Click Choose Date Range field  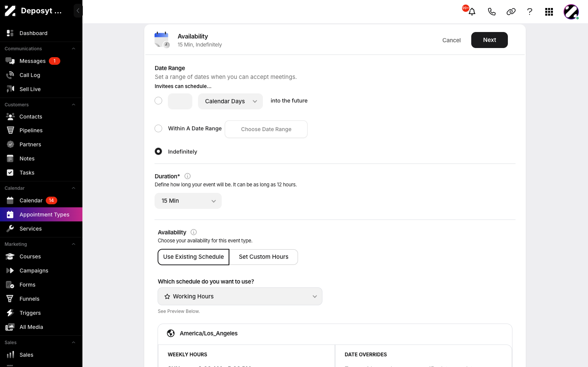(x=266, y=129)
